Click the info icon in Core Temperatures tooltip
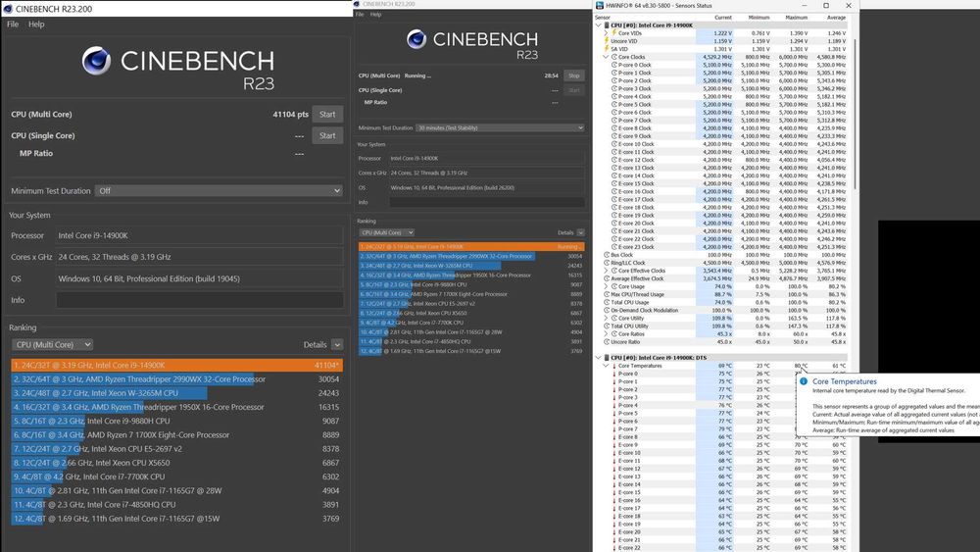Screen dimensions: 980x552 pos(804,381)
